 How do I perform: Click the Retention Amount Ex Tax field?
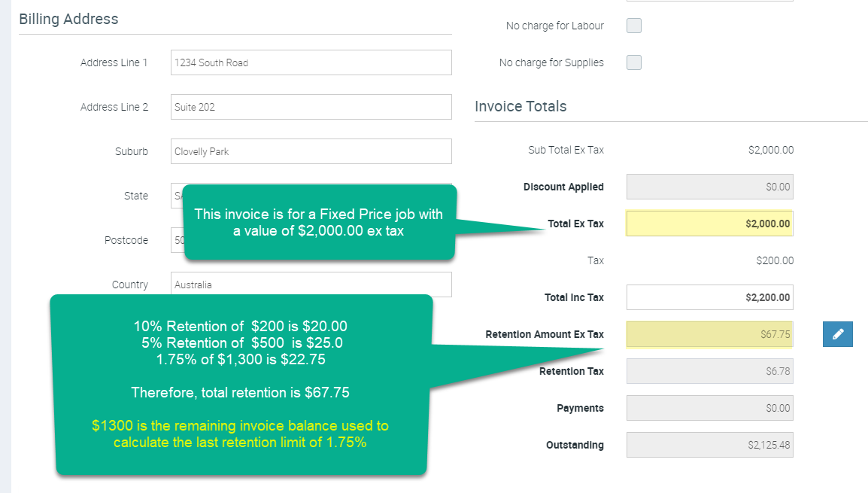point(709,334)
